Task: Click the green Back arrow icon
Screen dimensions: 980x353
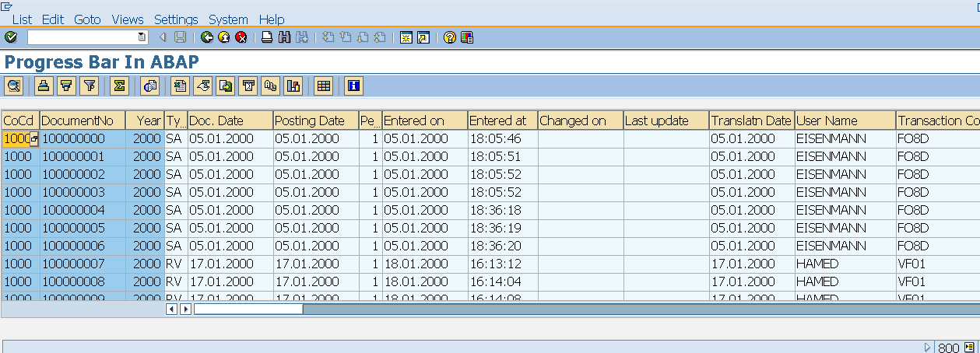Action: pos(207,37)
